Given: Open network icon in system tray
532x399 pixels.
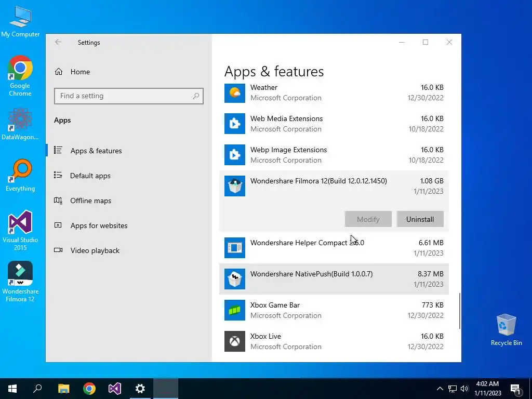Looking at the screenshot, I should 453,389.
